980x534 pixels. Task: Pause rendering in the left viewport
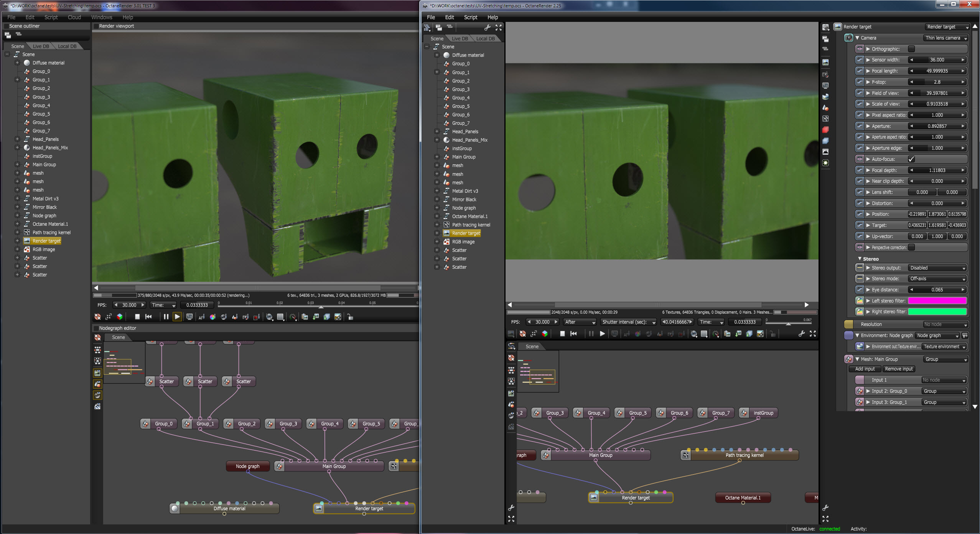click(x=166, y=317)
